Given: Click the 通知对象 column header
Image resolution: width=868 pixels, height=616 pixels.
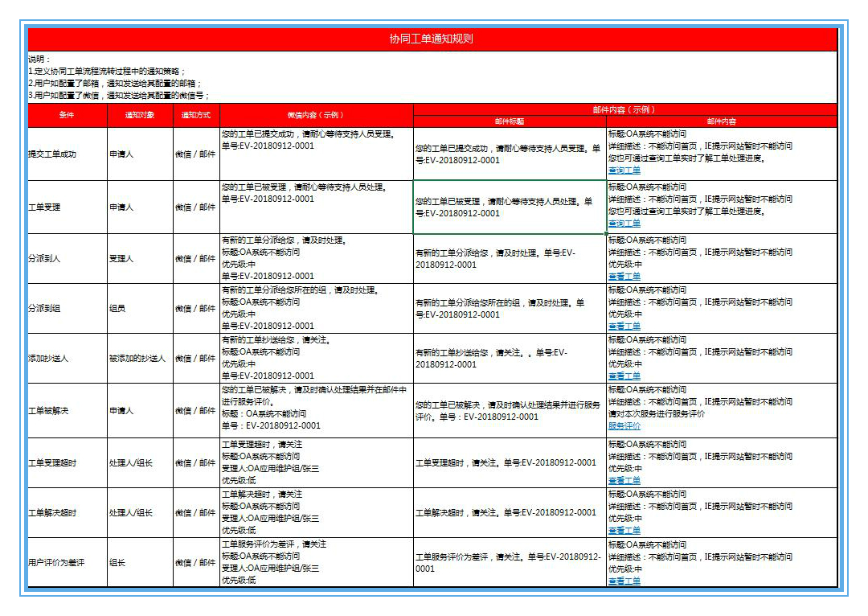Looking at the screenshot, I should (x=140, y=116).
